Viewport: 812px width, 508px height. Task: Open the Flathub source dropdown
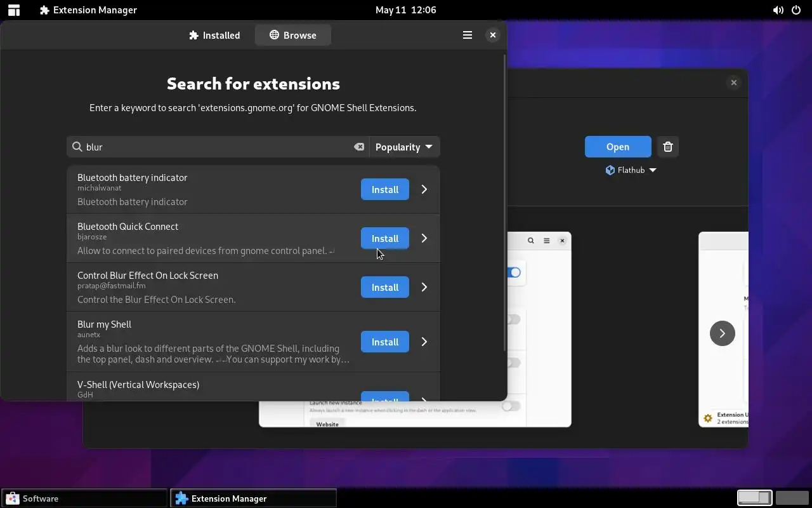pyautogui.click(x=631, y=170)
